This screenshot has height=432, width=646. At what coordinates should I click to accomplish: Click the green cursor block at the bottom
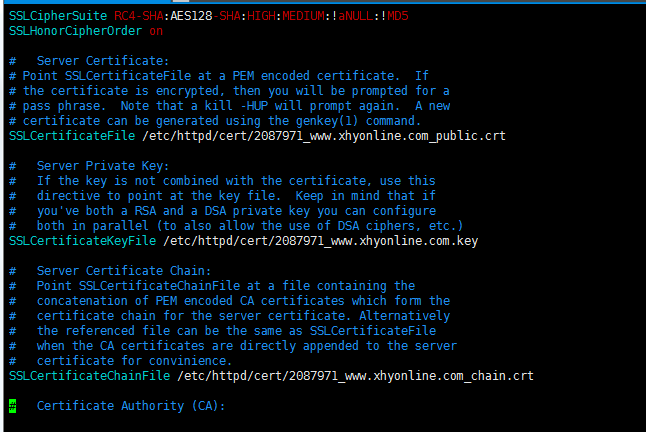pos(12,406)
